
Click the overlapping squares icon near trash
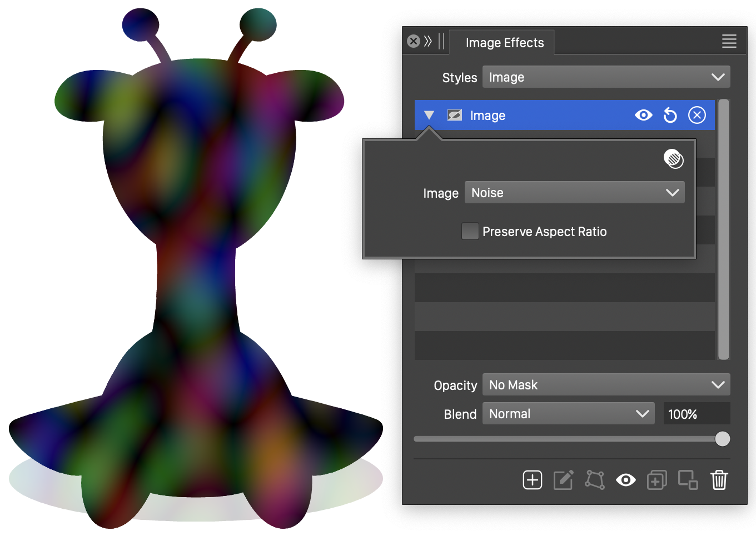[x=688, y=480]
